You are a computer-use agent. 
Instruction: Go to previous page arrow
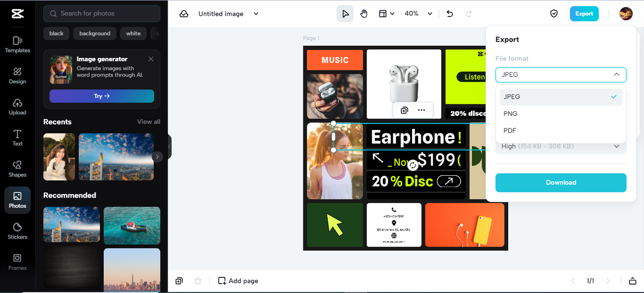click(x=573, y=281)
